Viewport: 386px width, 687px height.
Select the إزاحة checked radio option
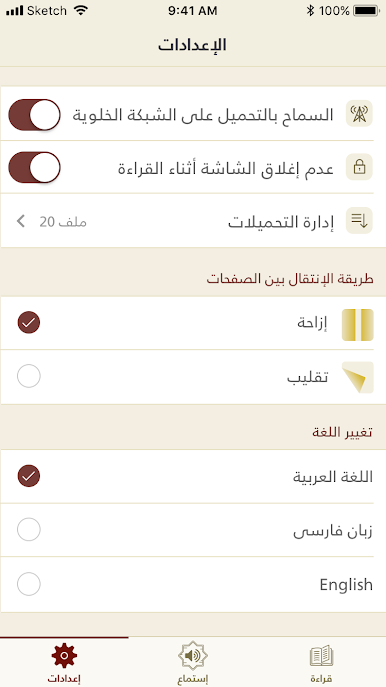29,322
